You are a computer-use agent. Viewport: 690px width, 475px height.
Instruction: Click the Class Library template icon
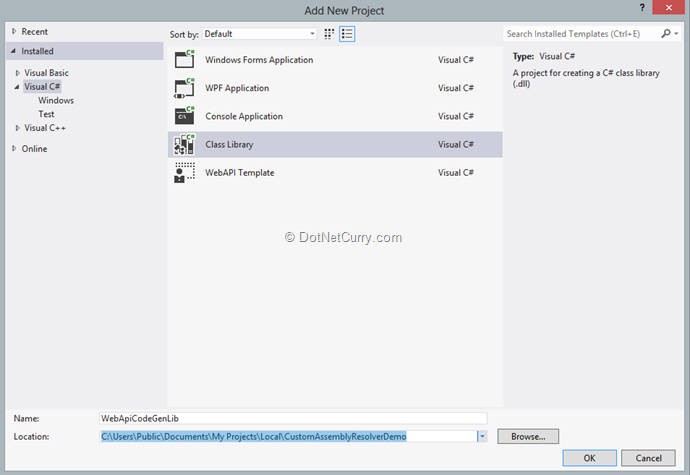185,145
